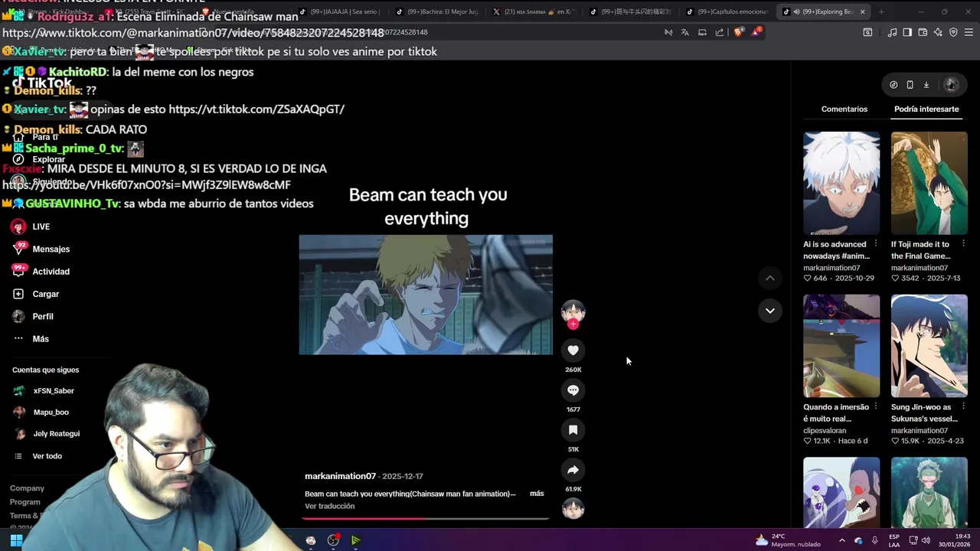Switch to the X 'NIA SHARMA' tab
The width and height of the screenshot is (980, 551).
pos(534,11)
